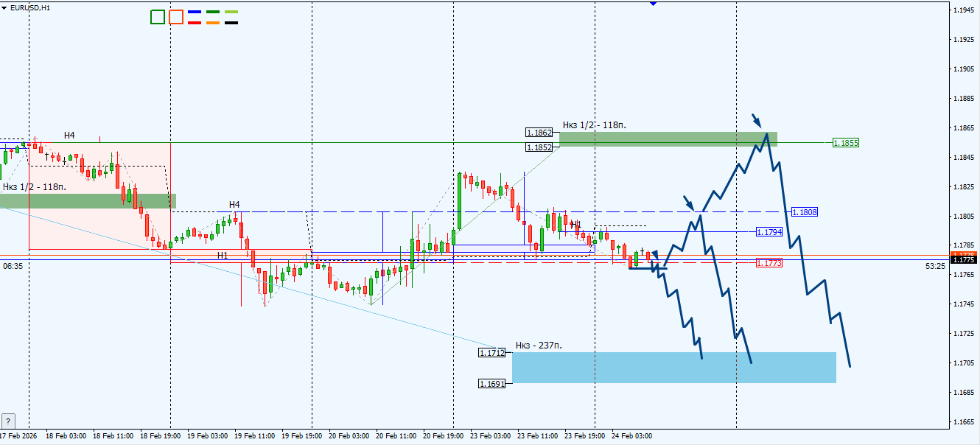980x445 pixels.
Task: Click the green 1.1855 level label
Action: point(846,142)
